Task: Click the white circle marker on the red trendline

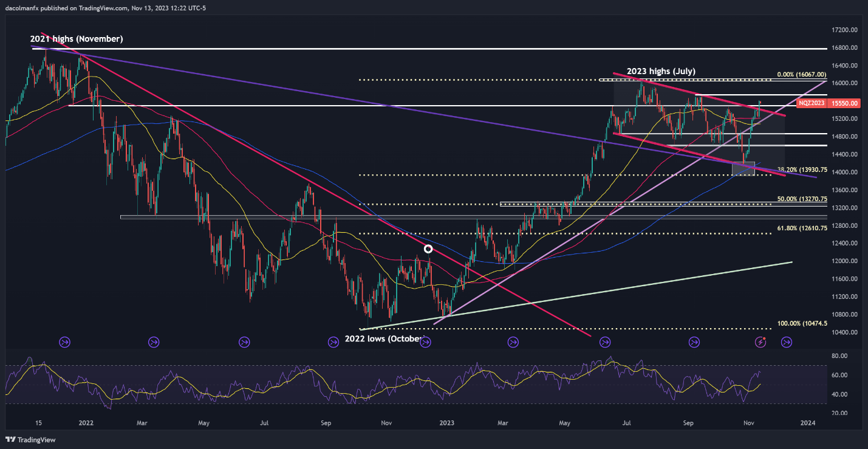Action: coord(428,248)
